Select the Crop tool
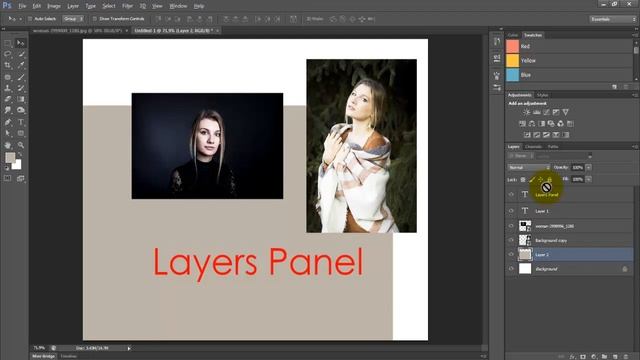Screen dimensions: 640x360 (x=8, y=65)
